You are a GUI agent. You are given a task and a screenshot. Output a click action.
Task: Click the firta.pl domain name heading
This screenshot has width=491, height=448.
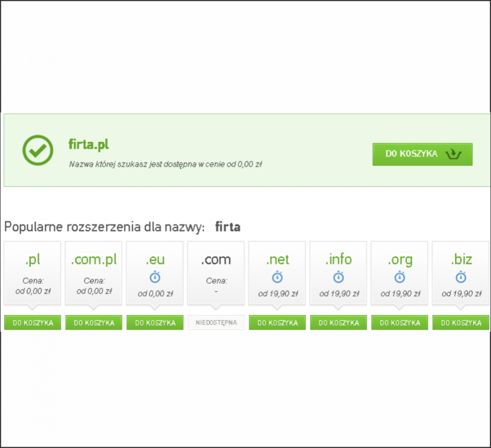click(x=88, y=145)
